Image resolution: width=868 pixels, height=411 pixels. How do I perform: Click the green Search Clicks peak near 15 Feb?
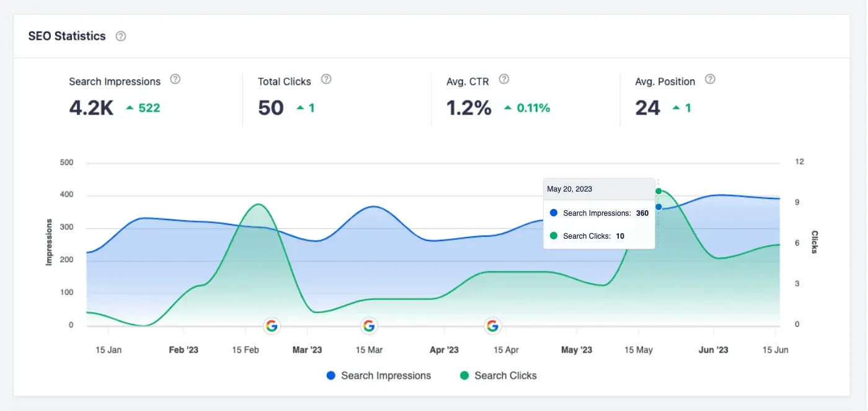pyautogui.click(x=259, y=205)
